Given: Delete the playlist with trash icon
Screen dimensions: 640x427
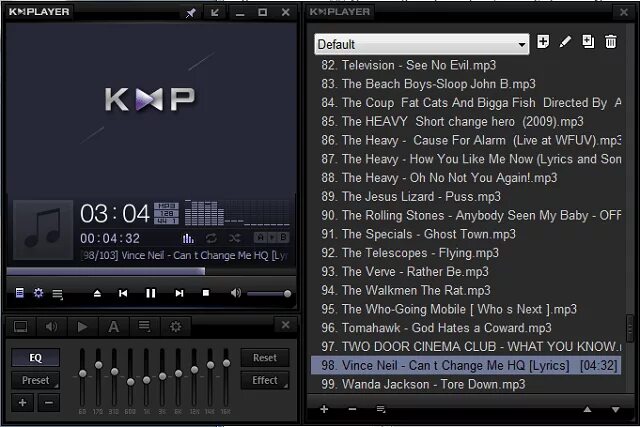Looking at the screenshot, I should click(x=611, y=42).
